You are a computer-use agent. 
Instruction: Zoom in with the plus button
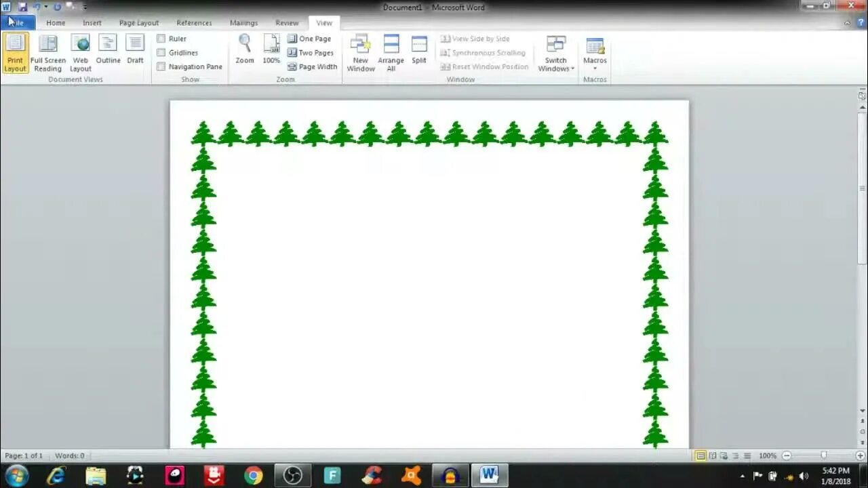click(860, 456)
